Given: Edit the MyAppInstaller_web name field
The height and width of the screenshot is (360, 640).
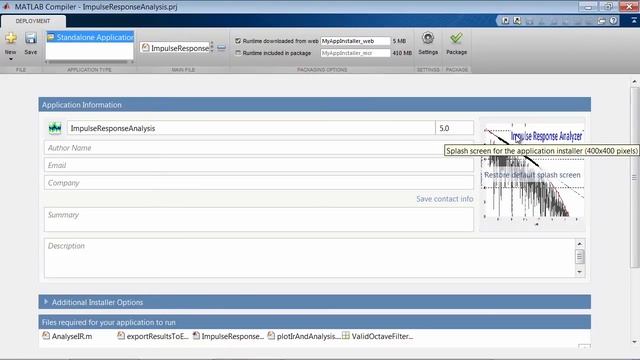Looking at the screenshot, I should point(355,41).
